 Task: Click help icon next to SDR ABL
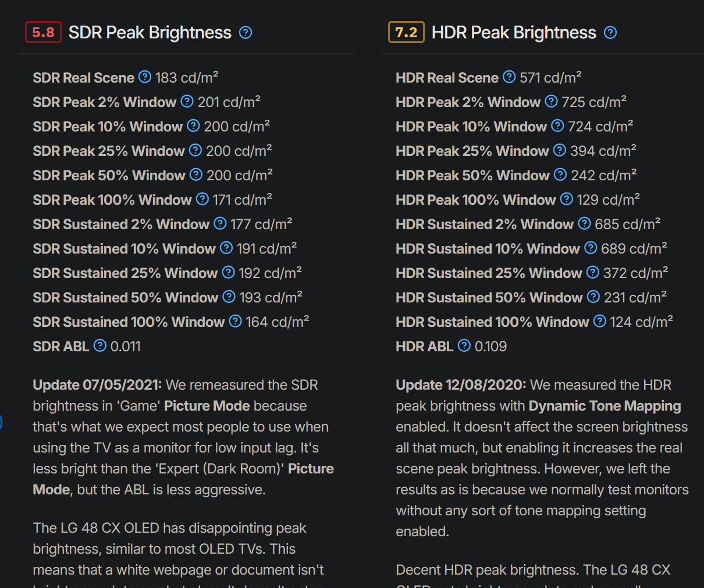(x=100, y=345)
